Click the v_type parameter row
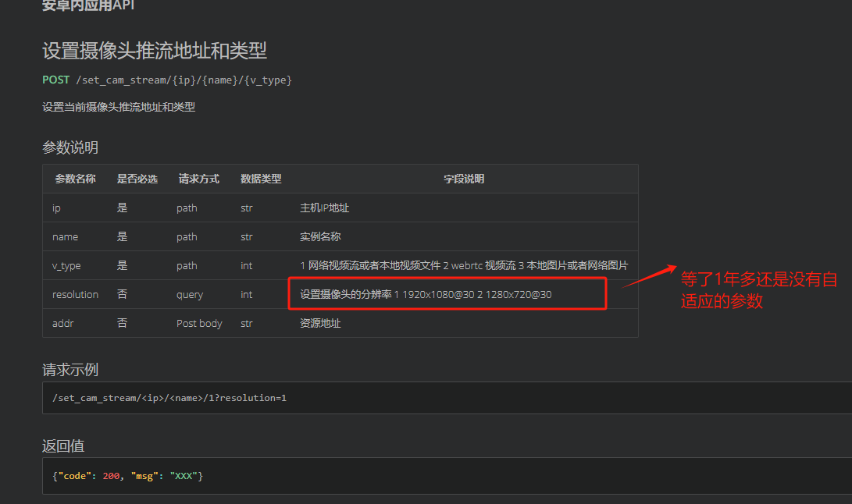 [x=70, y=265]
